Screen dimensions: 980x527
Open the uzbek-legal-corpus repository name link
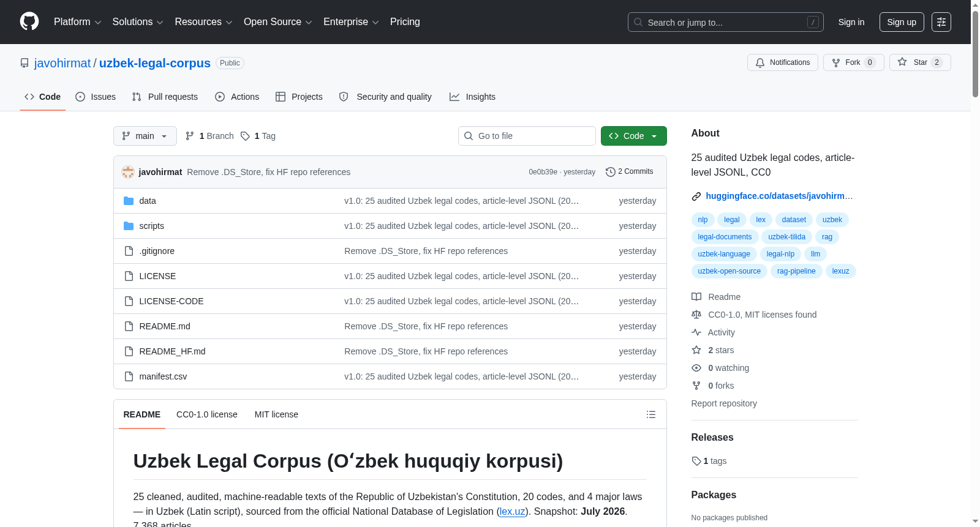click(x=155, y=63)
